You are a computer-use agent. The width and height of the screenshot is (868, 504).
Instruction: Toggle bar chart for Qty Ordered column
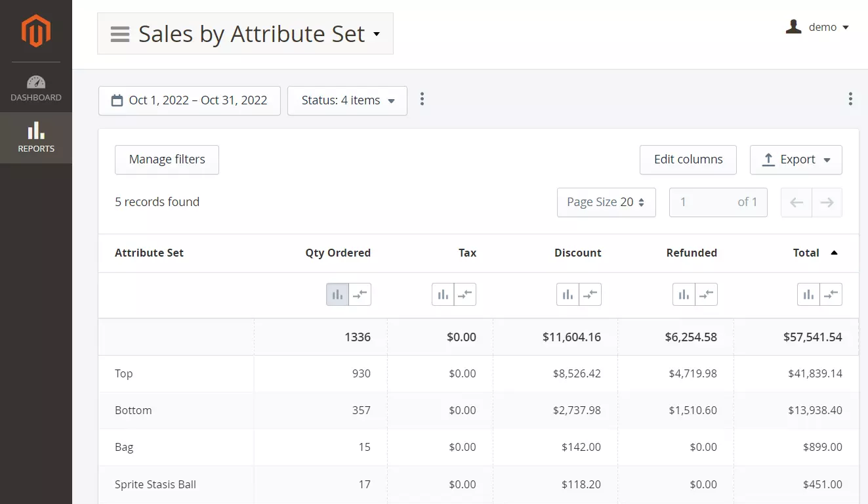coord(337,295)
